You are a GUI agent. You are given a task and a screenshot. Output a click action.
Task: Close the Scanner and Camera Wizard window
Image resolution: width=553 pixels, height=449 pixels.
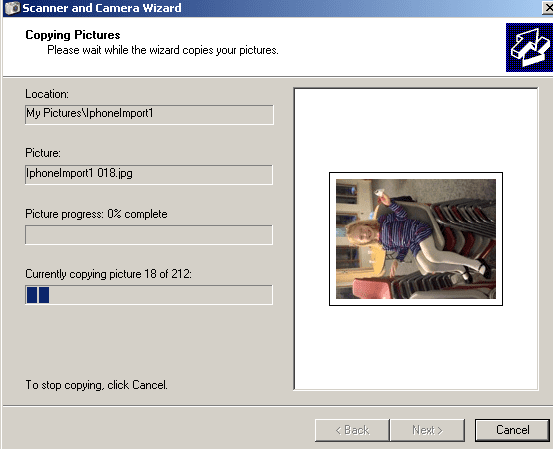tap(548, 8)
